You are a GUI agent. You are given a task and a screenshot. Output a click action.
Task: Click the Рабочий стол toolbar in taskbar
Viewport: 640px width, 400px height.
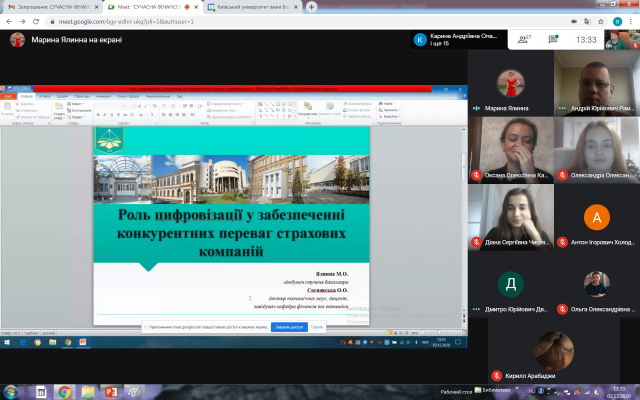tap(456, 391)
